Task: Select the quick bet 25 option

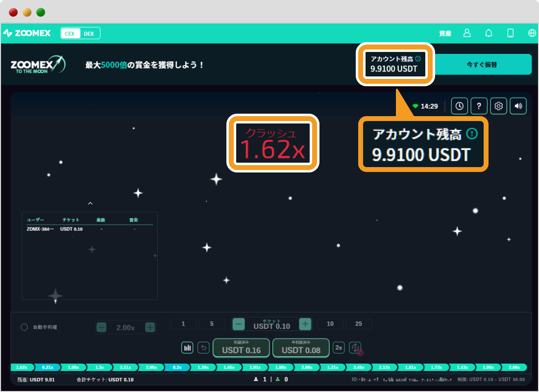Action: (x=359, y=324)
